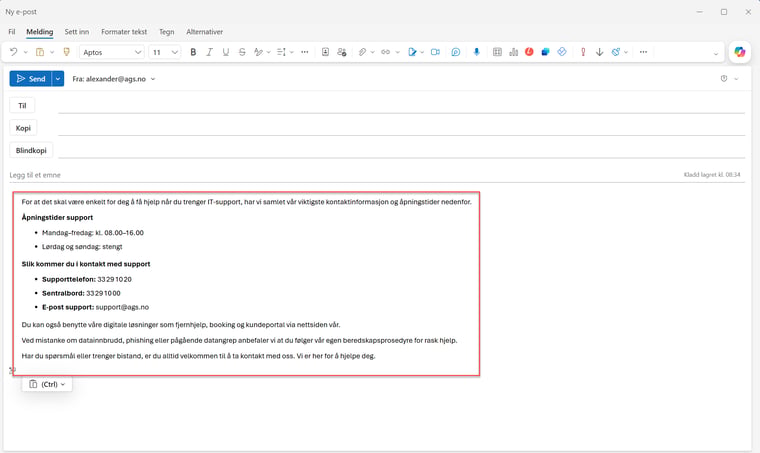Click into the Kopi address field
The height and width of the screenshot is (453, 760).
coord(401,128)
